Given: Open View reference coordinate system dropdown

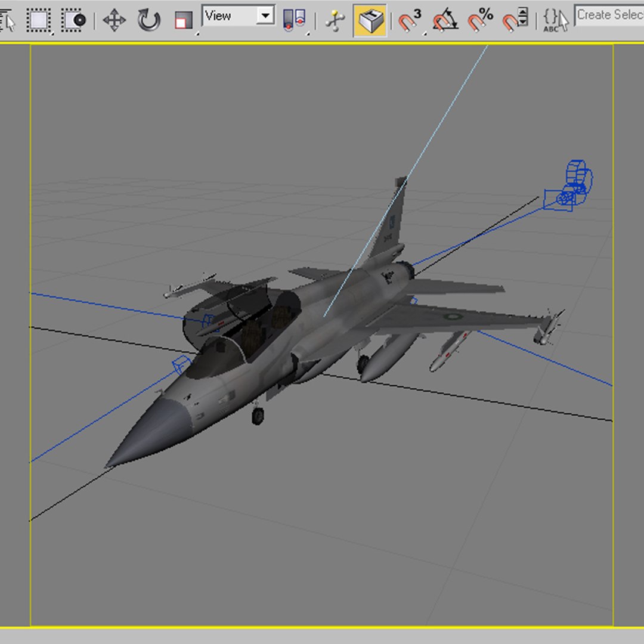Looking at the screenshot, I should coord(239,16).
